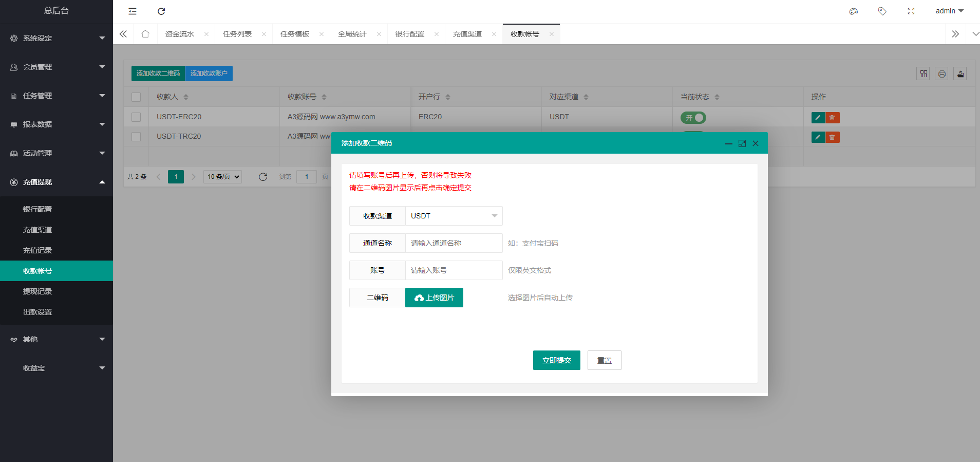Switch to the 任务列表 tab
The width and height of the screenshot is (980, 462).
[237, 34]
